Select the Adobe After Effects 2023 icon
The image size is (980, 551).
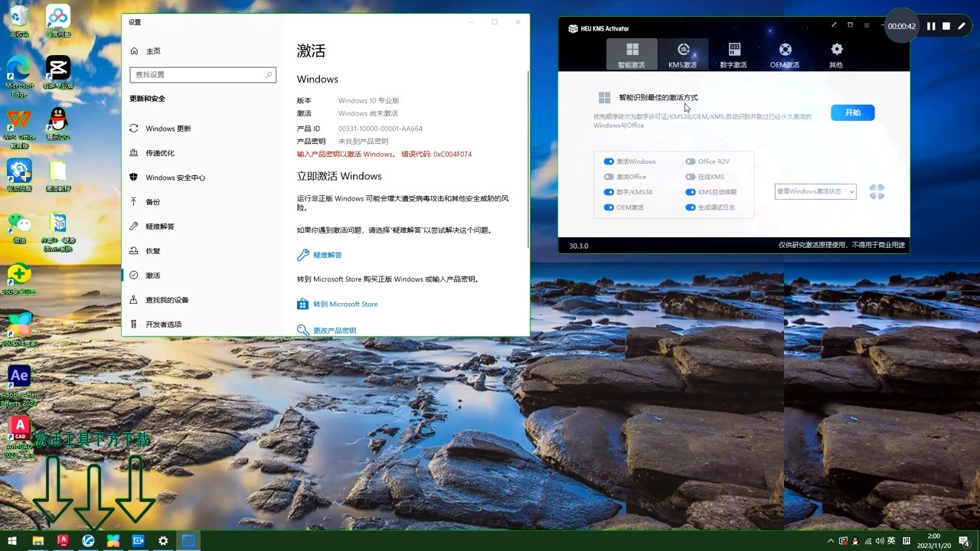point(19,386)
